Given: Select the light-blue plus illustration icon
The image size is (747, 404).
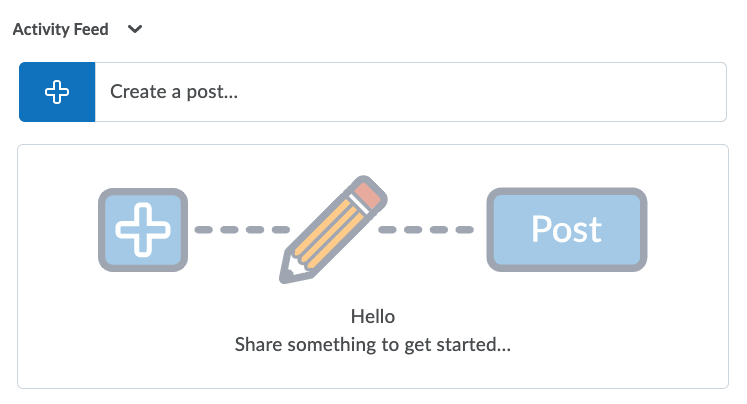Looking at the screenshot, I should pyautogui.click(x=142, y=229).
